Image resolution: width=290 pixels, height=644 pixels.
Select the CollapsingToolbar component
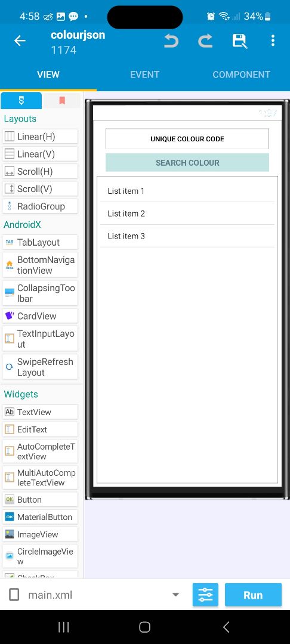40,293
